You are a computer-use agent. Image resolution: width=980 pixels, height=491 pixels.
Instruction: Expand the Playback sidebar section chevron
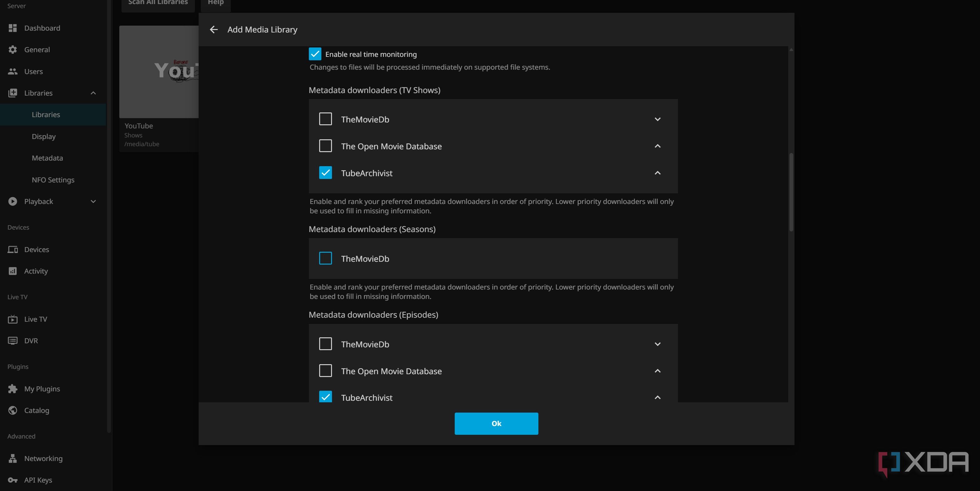(x=93, y=202)
